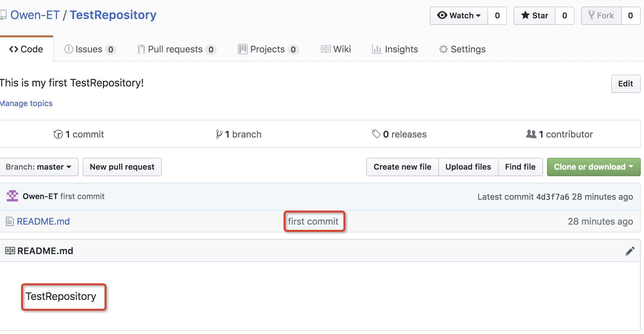Click the people icon next to 1 contributor

pyautogui.click(x=531, y=134)
